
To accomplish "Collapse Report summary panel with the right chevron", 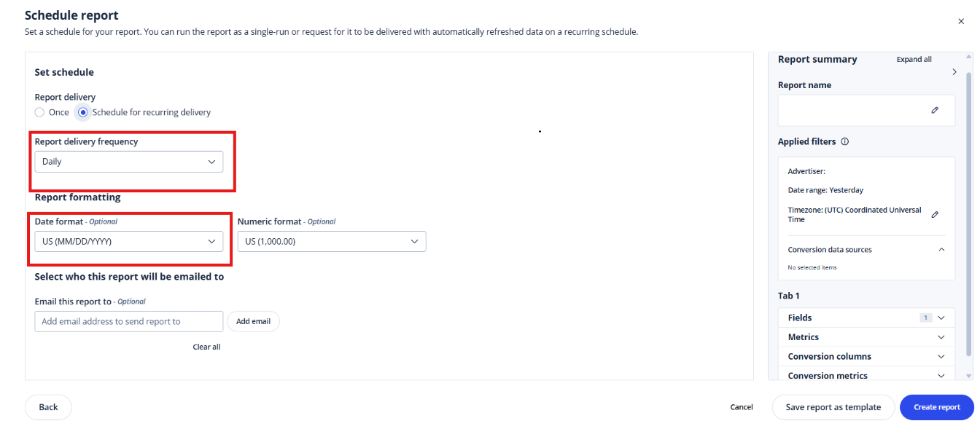I will click(954, 72).
